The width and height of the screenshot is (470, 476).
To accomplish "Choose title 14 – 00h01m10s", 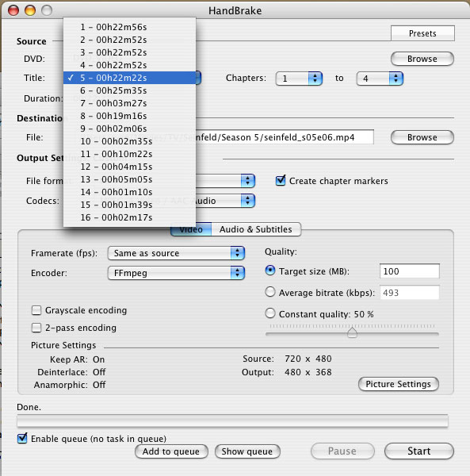I will 129,192.
